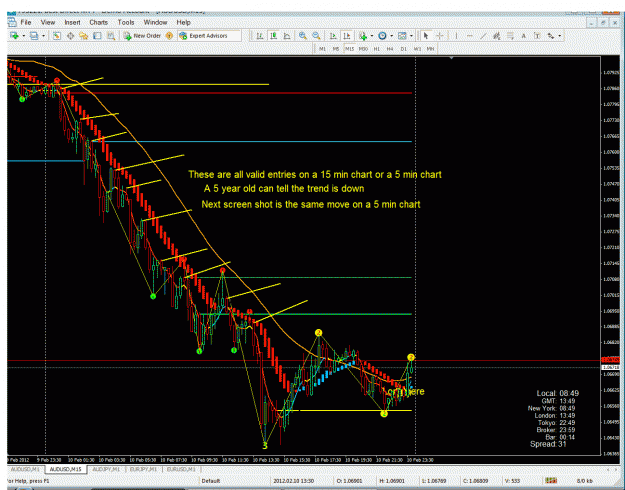Toggle the Navigator star-folder icon
625x490 pixels.
83,36
